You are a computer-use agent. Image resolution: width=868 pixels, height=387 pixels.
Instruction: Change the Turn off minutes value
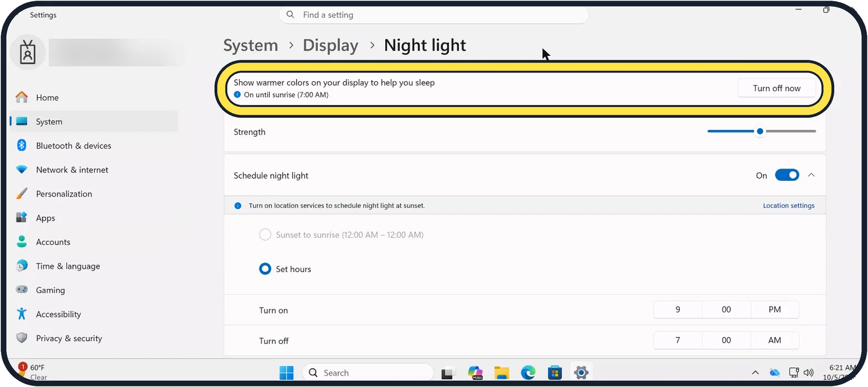[x=726, y=341]
